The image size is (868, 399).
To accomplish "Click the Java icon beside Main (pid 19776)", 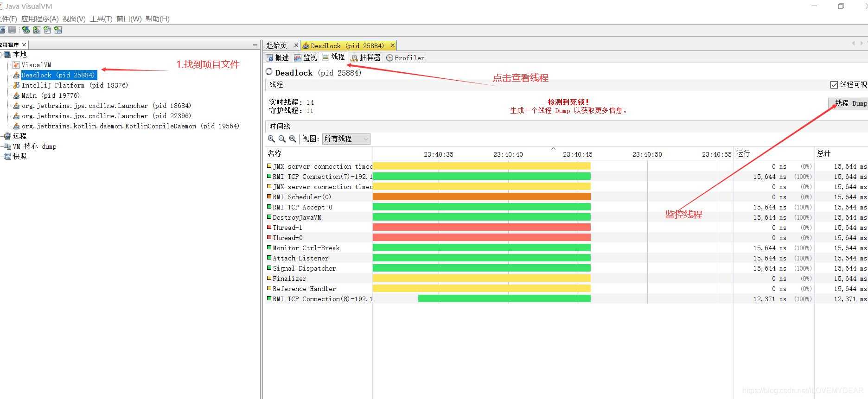I will click(16, 95).
